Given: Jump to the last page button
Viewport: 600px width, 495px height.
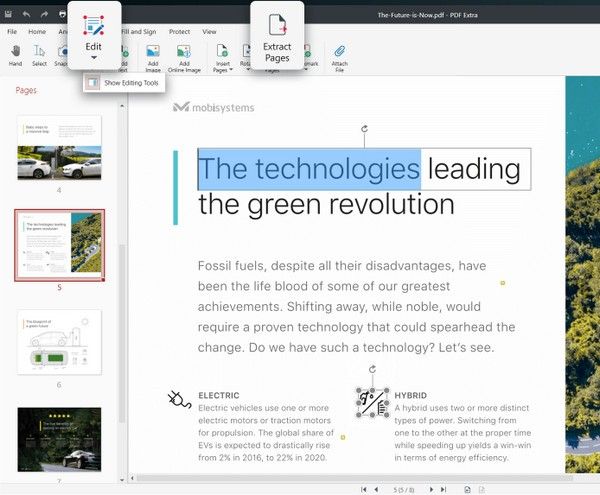Looking at the screenshot, I should [x=443, y=489].
